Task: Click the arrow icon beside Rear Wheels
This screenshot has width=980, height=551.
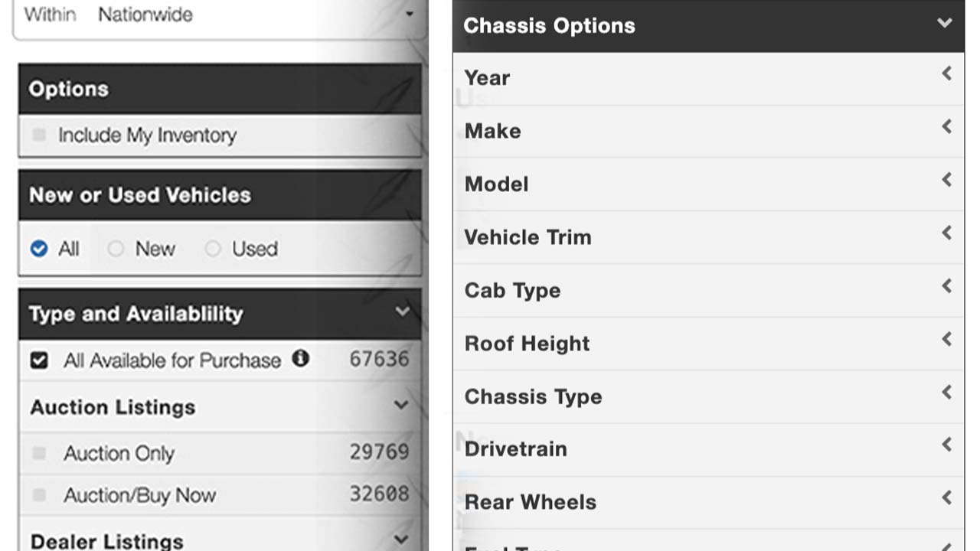Action: 947,498
